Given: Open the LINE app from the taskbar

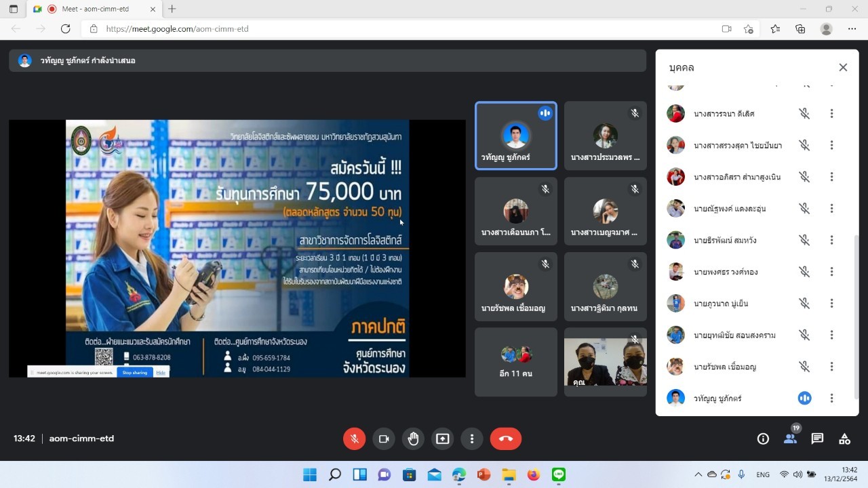Looking at the screenshot, I should [x=558, y=474].
